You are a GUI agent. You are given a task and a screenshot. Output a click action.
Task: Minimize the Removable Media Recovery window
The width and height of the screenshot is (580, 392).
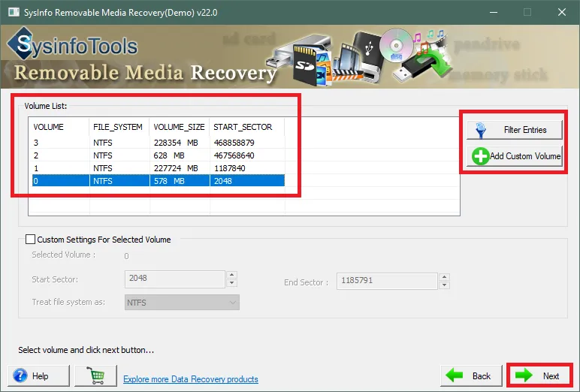tap(494, 12)
